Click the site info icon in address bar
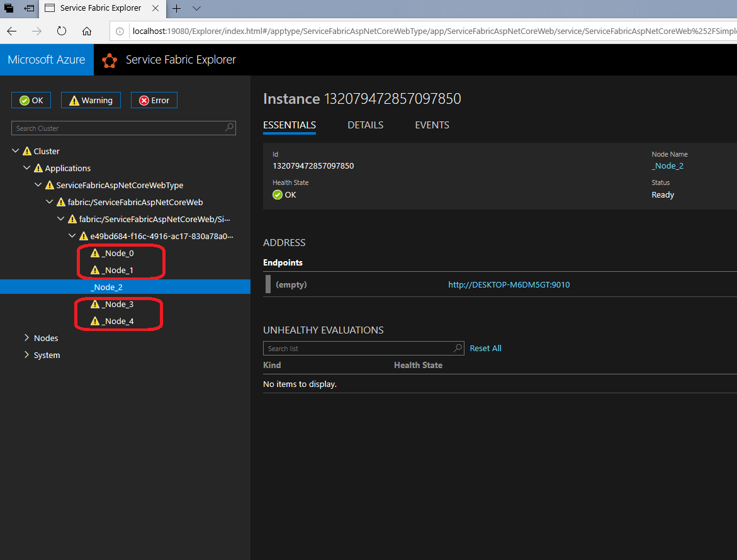The width and height of the screenshot is (737, 560). pyautogui.click(x=120, y=31)
